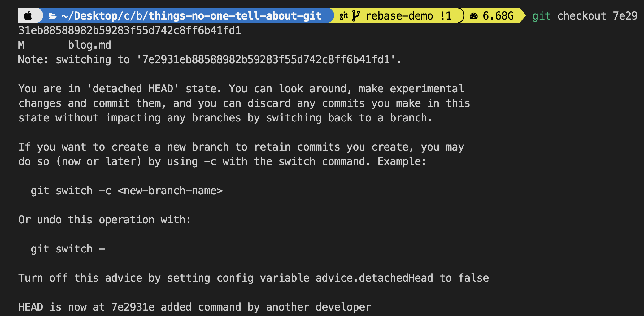Click the green git command word
Image resolution: width=644 pixels, height=316 pixels.
point(542,16)
